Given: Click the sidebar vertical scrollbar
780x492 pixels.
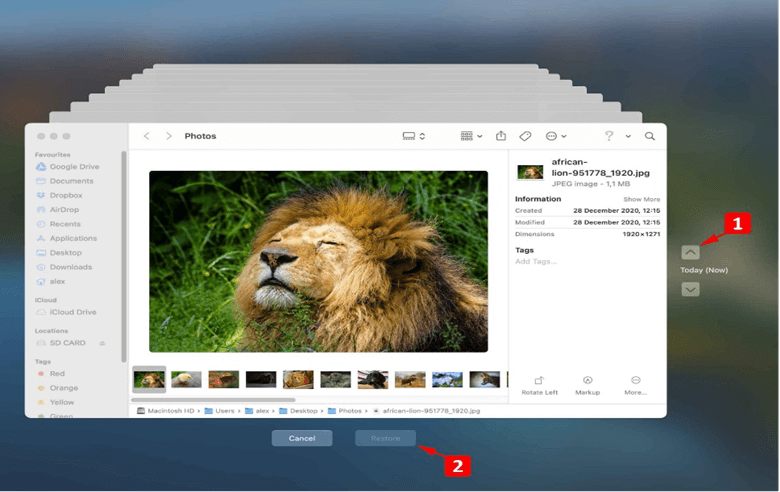Looking at the screenshot, I should tap(123, 257).
